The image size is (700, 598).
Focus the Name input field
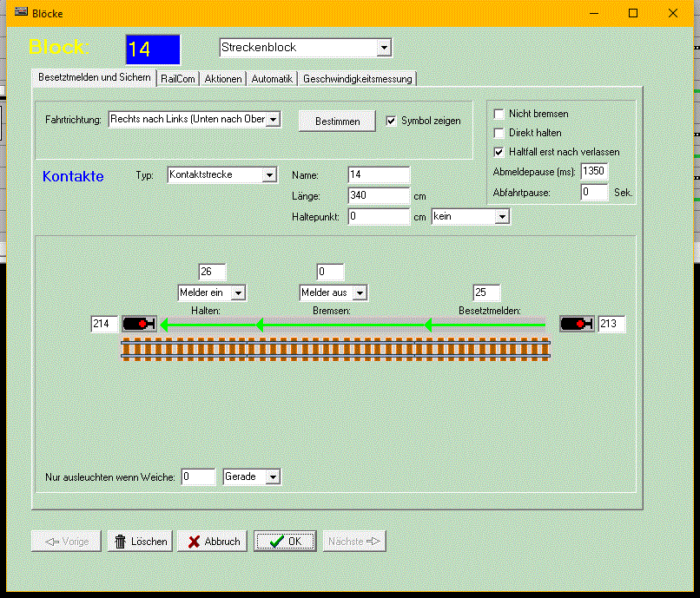379,175
